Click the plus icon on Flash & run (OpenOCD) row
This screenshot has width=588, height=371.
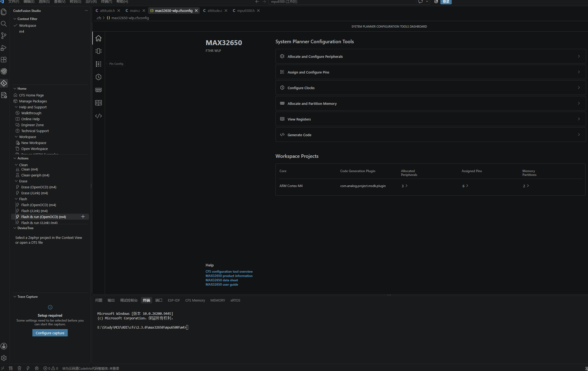point(83,217)
